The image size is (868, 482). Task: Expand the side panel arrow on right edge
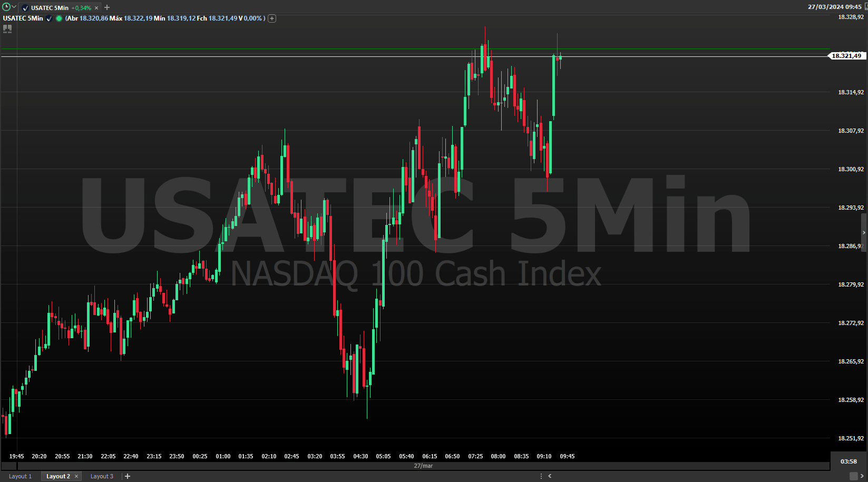864,232
